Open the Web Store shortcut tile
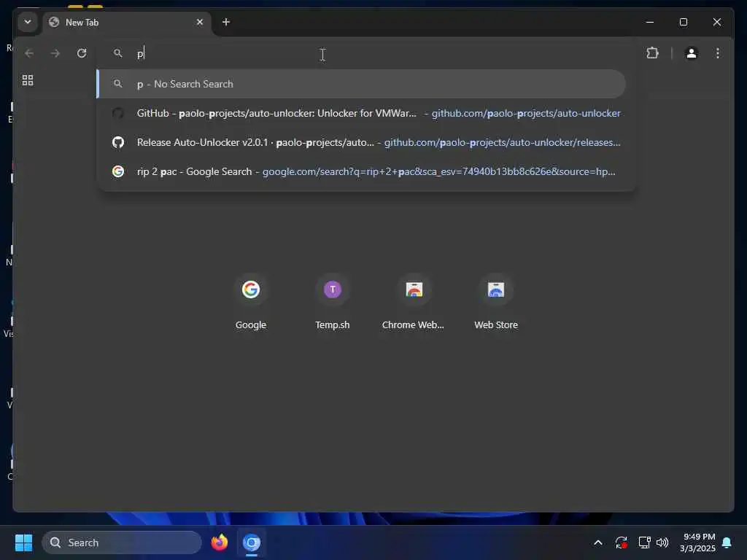 tap(496, 303)
